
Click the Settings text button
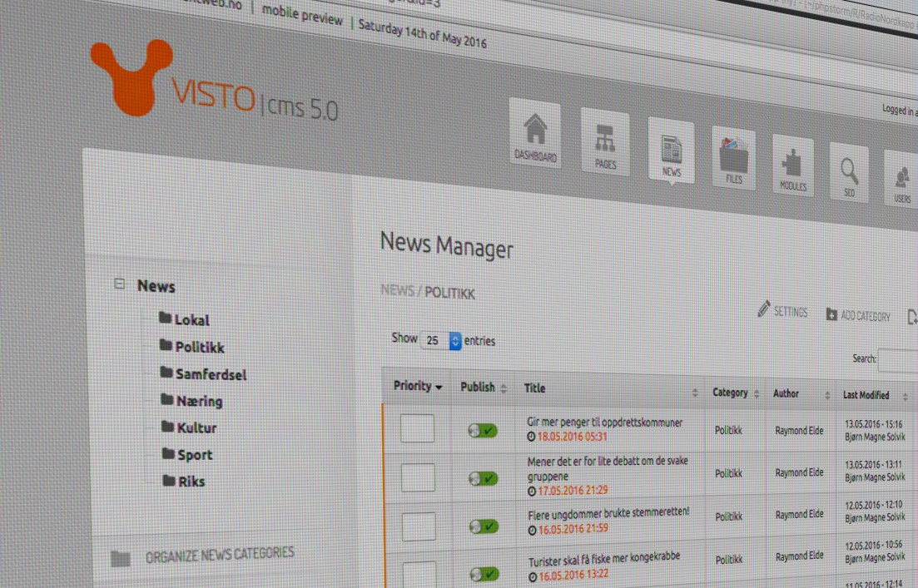click(x=791, y=312)
